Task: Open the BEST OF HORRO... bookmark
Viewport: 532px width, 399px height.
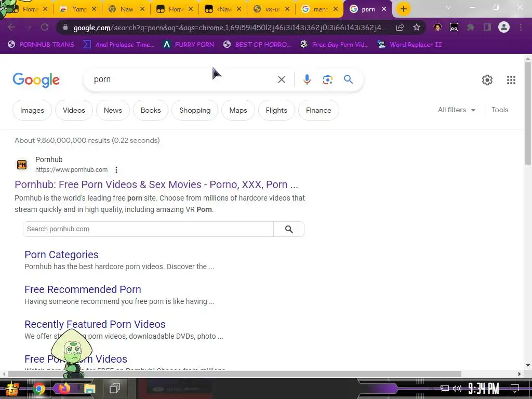Action: tap(257, 45)
